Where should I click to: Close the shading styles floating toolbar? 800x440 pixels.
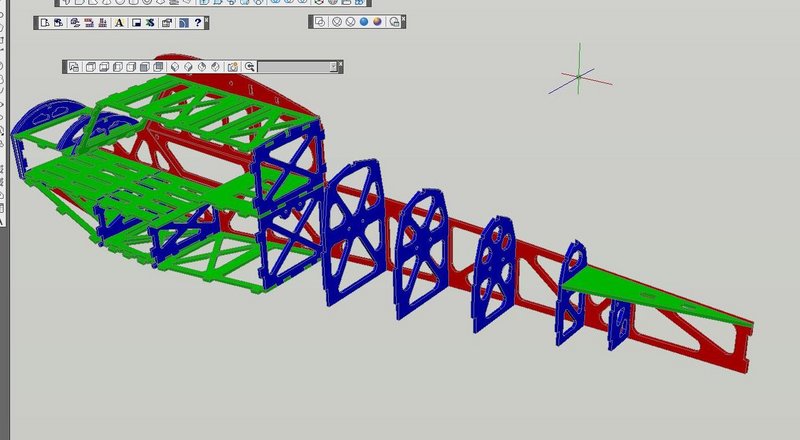[404, 18]
